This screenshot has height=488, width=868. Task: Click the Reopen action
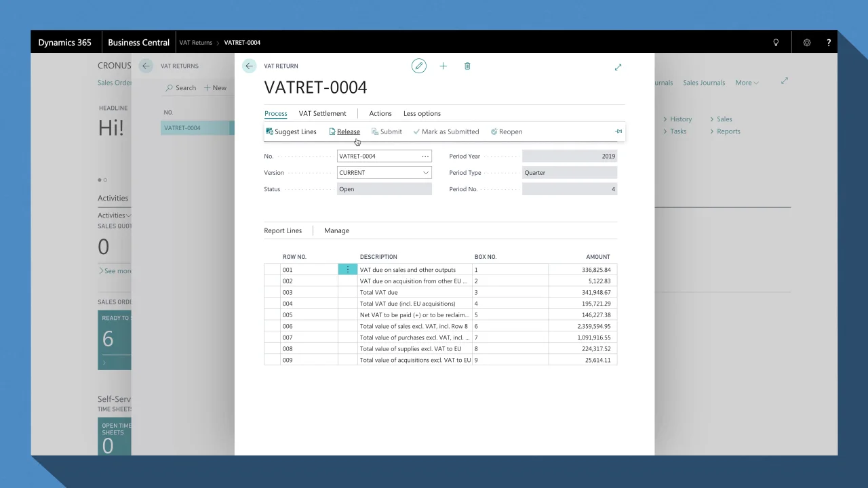click(x=507, y=131)
